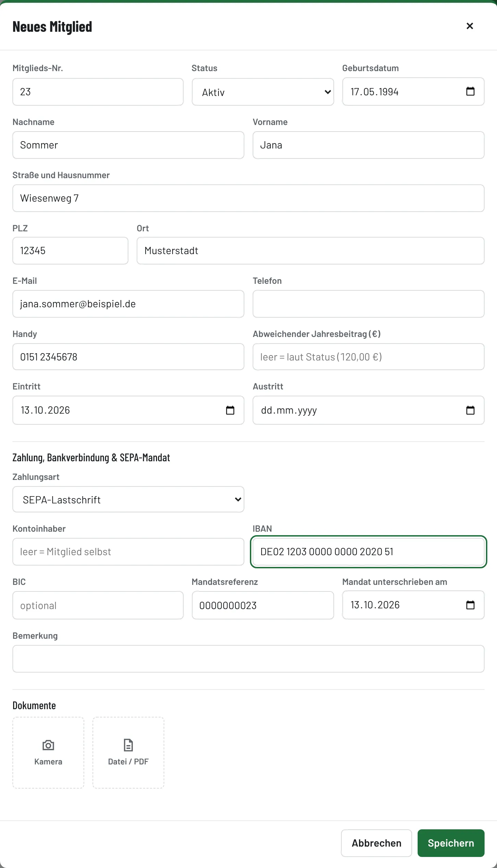Click the Zahlung, Bankverbindung & SEPA-Mandat heading
Viewport: 497px width, 868px height.
click(x=91, y=457)
